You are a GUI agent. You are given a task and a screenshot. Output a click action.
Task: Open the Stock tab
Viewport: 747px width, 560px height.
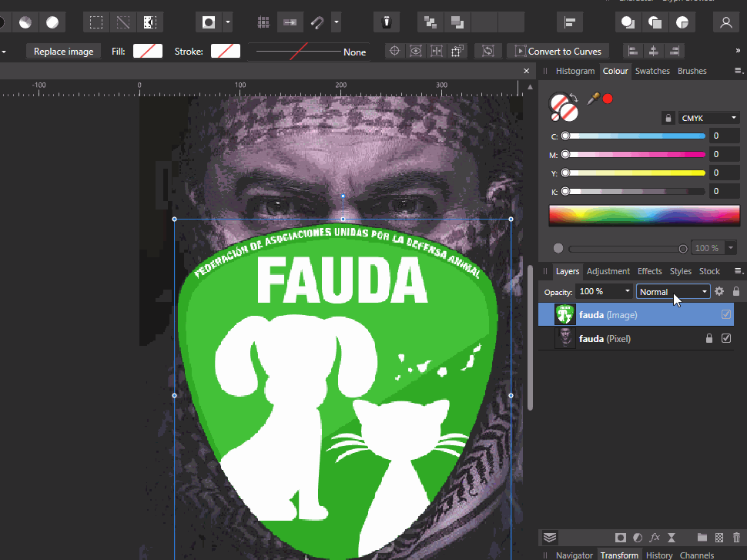tap(709, 271)
